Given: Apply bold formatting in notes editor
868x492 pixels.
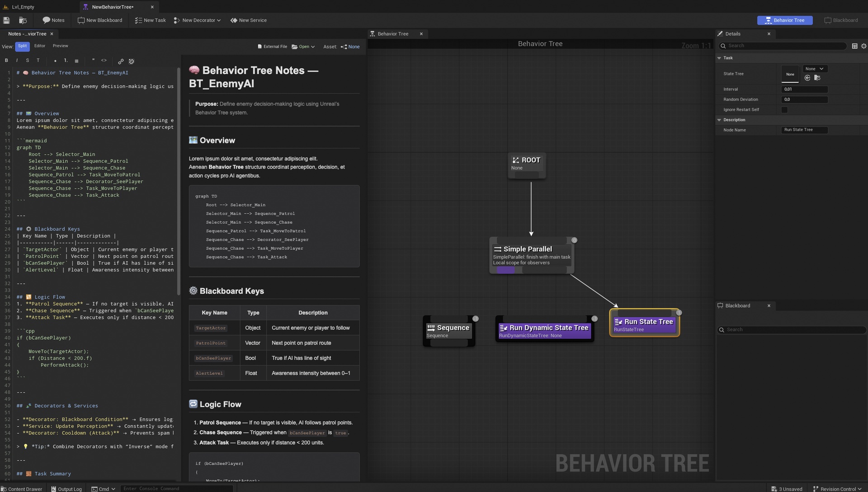Looking at the screenshot, I should click(6, 61).
